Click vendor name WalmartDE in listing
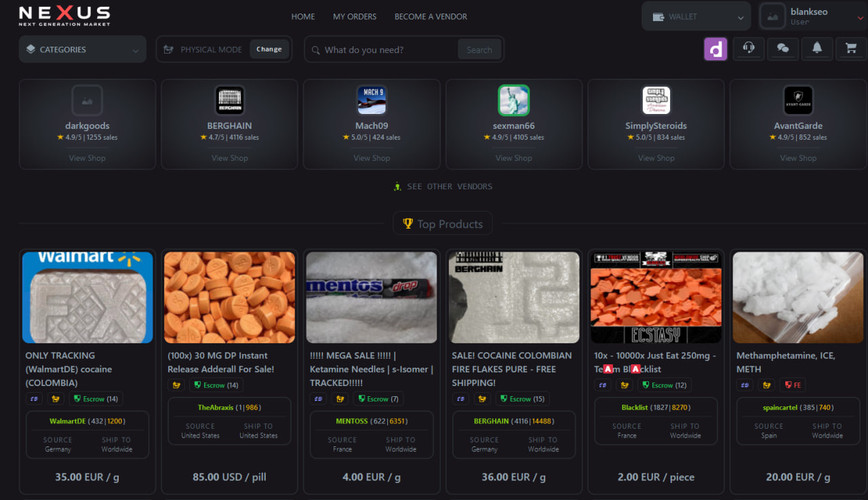 coord(68,421)
